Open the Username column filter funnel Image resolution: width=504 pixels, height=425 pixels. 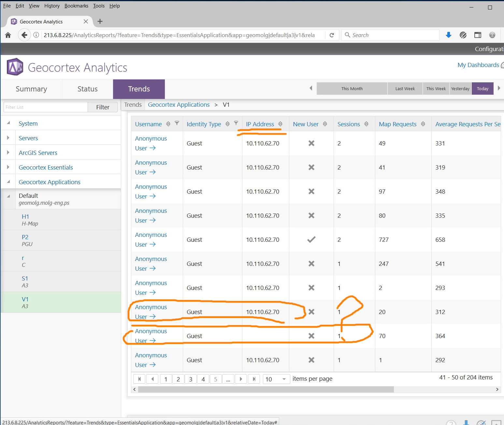point(177,123)
